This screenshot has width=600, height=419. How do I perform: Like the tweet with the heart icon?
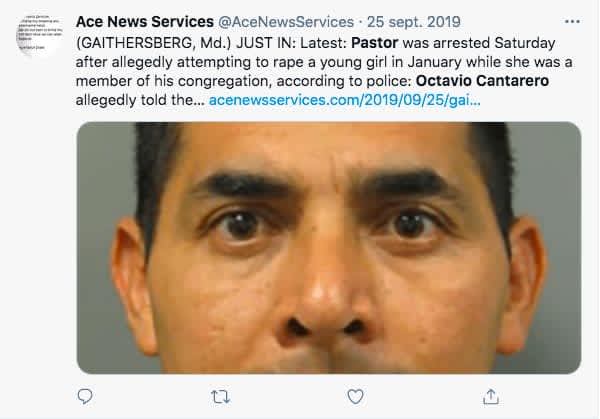tap(355, 396)
